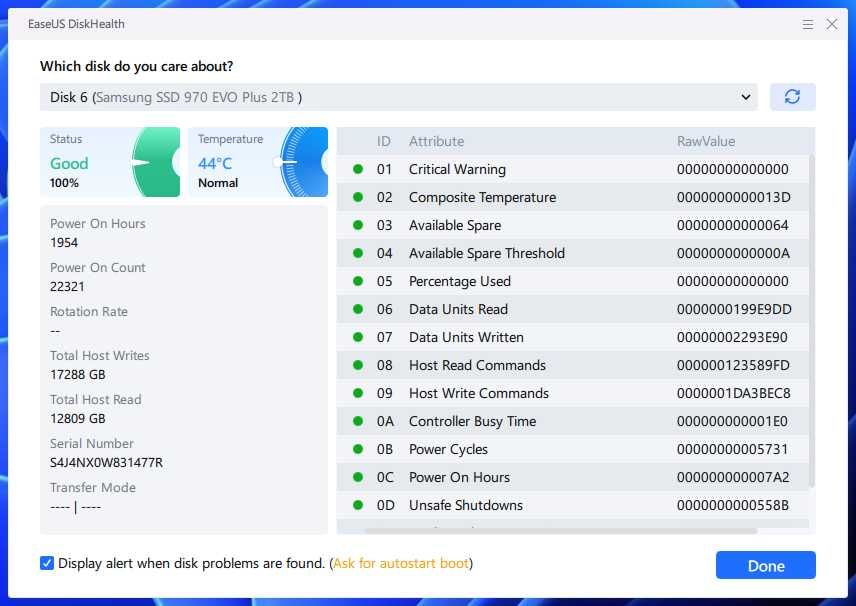Select the Critical Warning attribute name
Screen dimensions: 856x606
pos(457,169)
